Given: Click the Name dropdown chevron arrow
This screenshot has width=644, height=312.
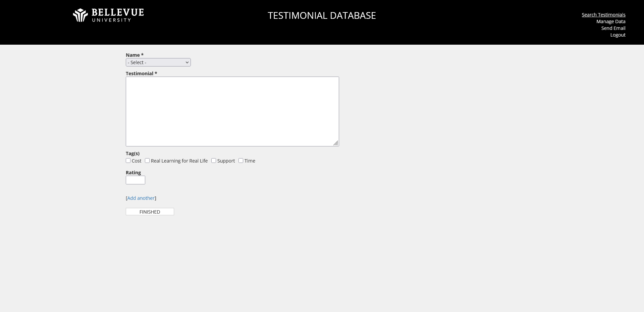Looking at the screenshot, I should pyautogui.click(x=187, y=62).
